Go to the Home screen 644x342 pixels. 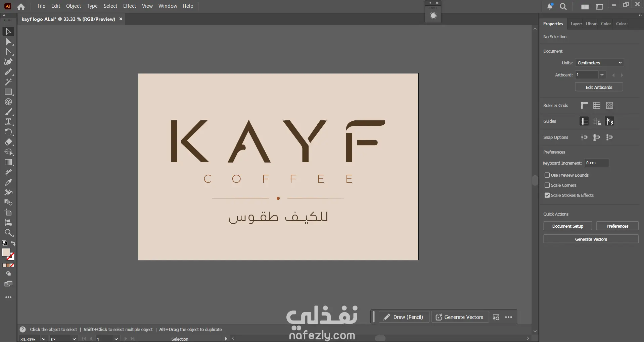[x=21, y=6]
